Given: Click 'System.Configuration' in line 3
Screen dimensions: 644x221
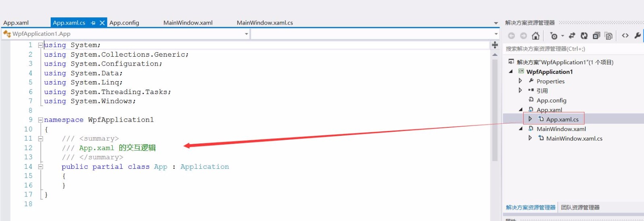Looking at the screenshot, I should 115,64.
